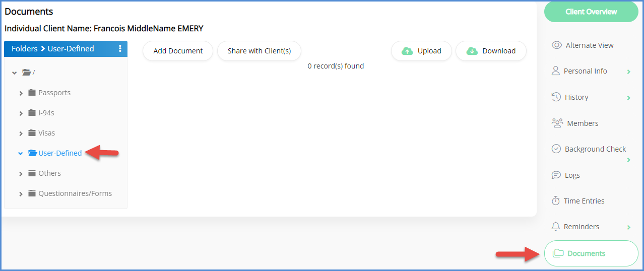
Task: Click the Background Check checkmark icon
Action: 556,149
